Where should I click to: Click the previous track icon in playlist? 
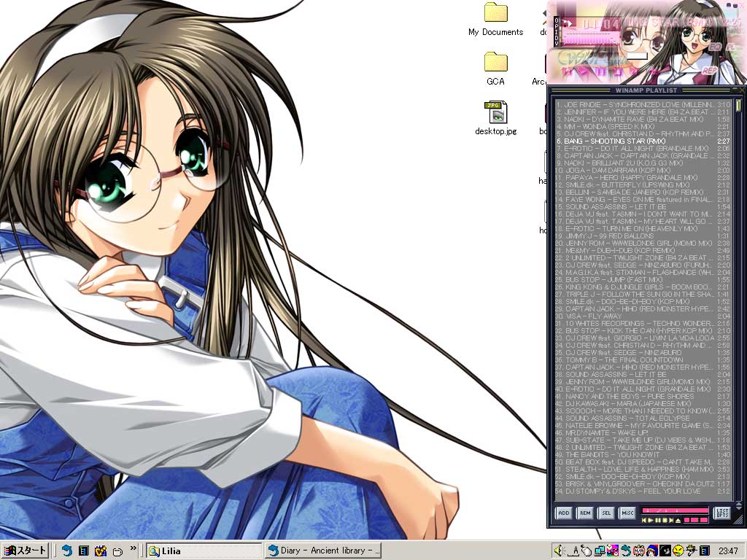tap(644, 521)
